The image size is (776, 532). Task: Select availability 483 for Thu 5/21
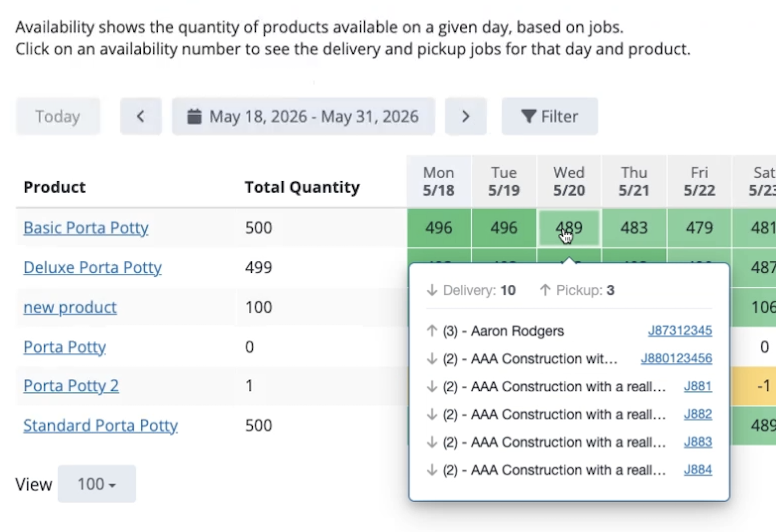click(634, 228)
